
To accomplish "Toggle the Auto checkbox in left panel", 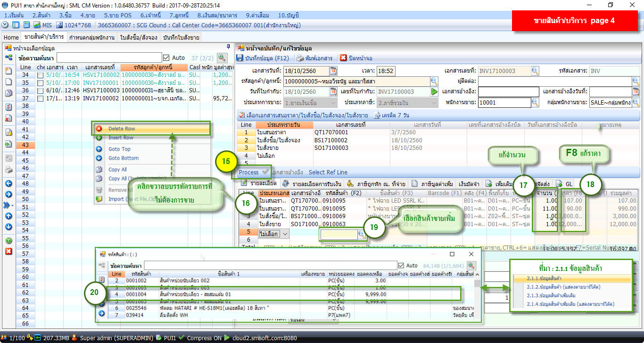I will [165, 58].
